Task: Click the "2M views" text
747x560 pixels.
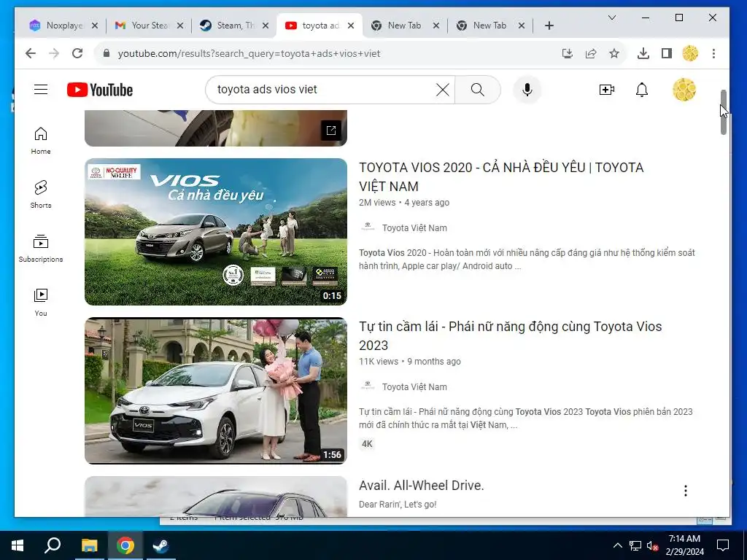Action: [377, 203]
